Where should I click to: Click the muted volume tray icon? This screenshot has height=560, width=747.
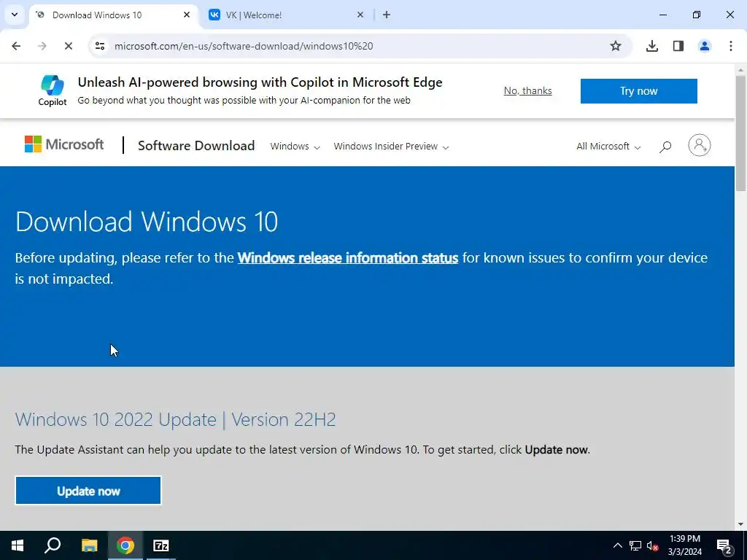coord(652,545)
